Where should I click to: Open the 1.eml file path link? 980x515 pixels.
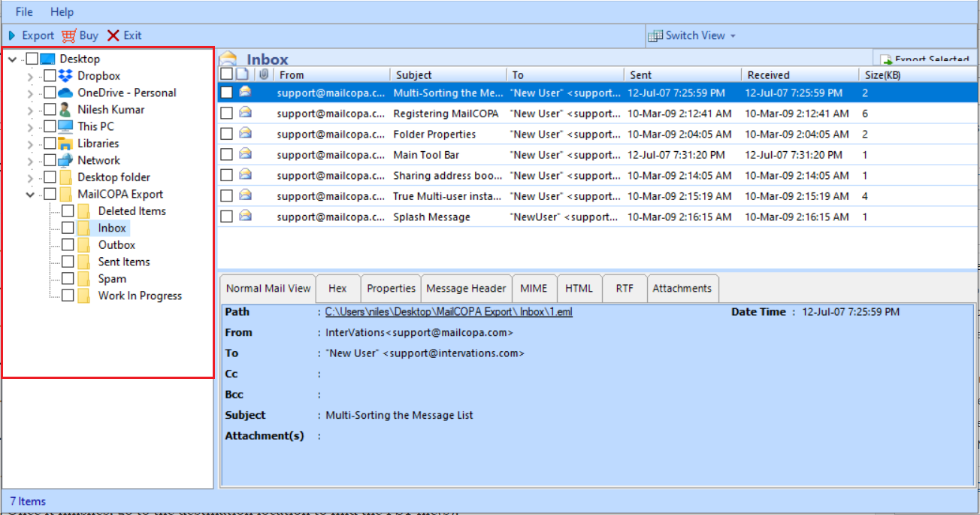449,311
